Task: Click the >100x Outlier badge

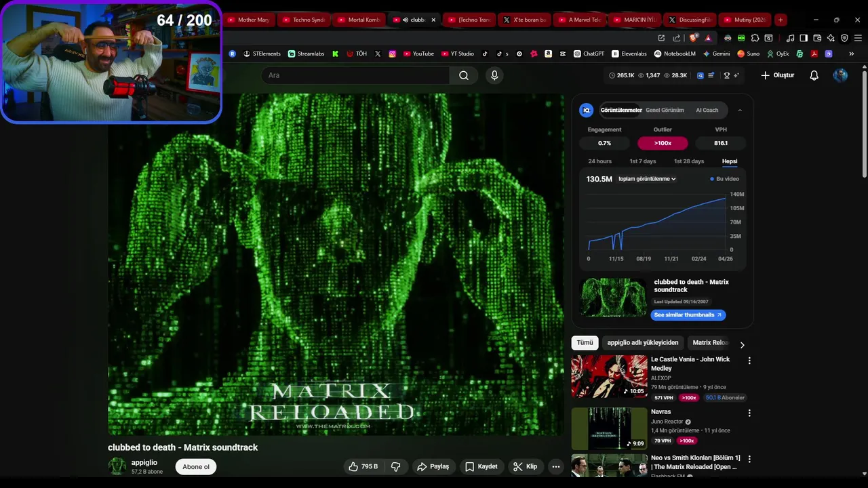Action: coord(663,143)
